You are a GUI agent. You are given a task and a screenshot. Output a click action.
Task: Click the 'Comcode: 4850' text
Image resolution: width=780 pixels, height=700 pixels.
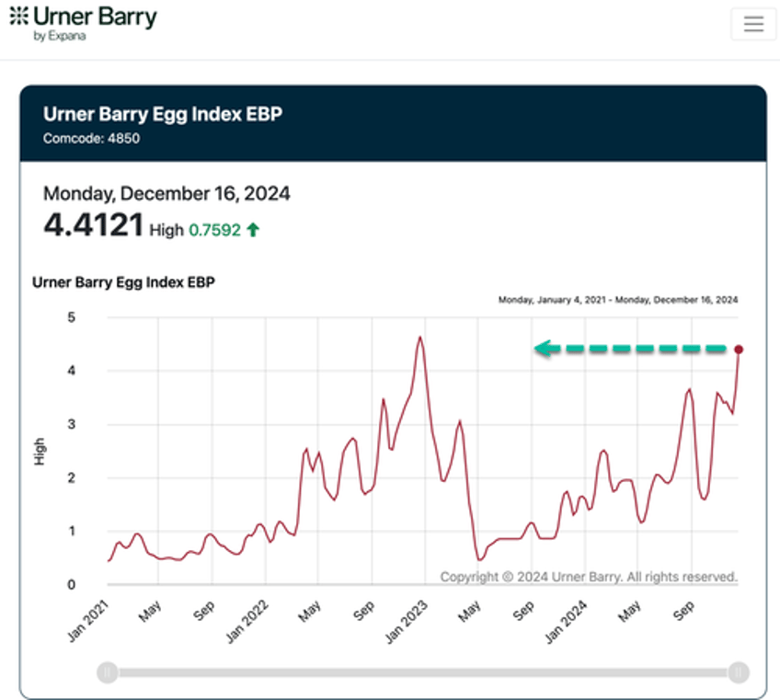point(91,138)
